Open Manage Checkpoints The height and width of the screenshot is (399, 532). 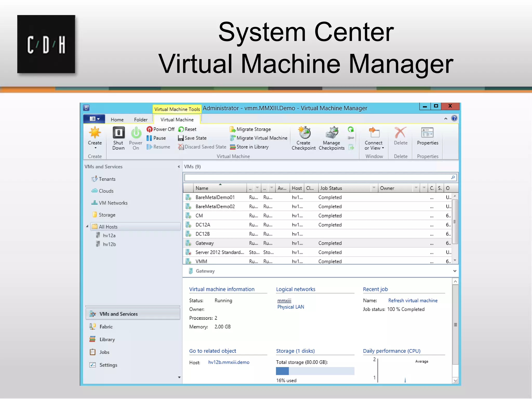332,138
